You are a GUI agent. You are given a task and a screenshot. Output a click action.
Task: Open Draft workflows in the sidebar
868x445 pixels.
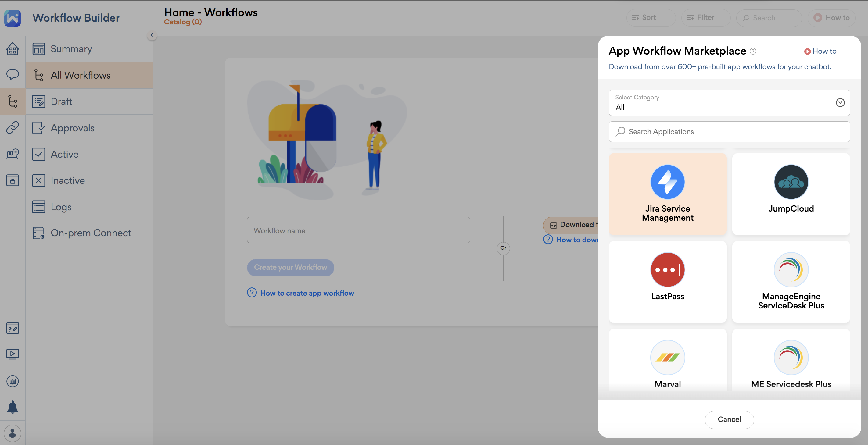[x=89, y=101]
